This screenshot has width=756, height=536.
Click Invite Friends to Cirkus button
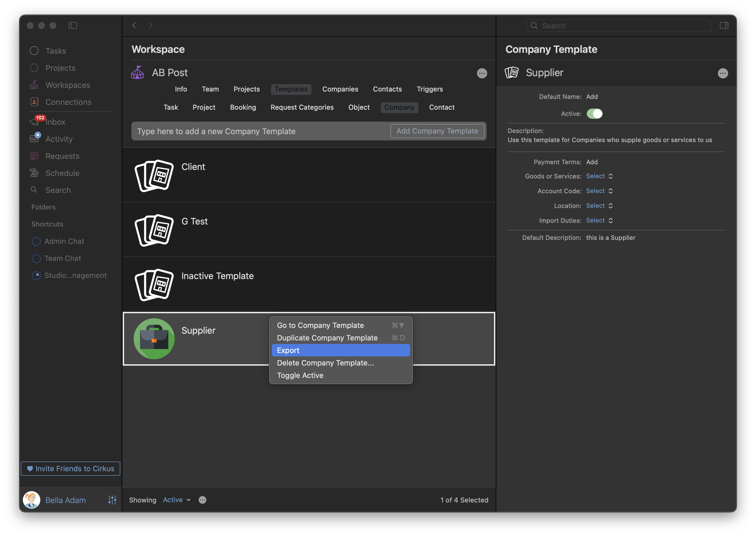pos(70,468)
